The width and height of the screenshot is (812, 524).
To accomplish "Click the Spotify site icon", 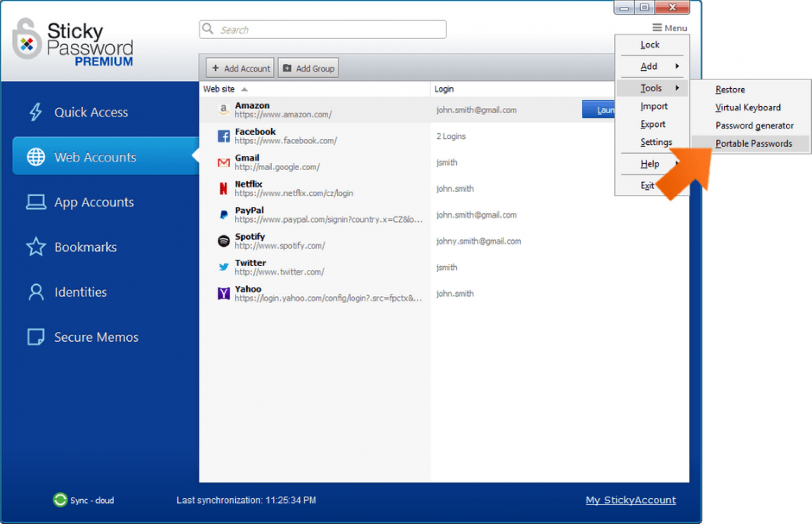I will (223, 241).
